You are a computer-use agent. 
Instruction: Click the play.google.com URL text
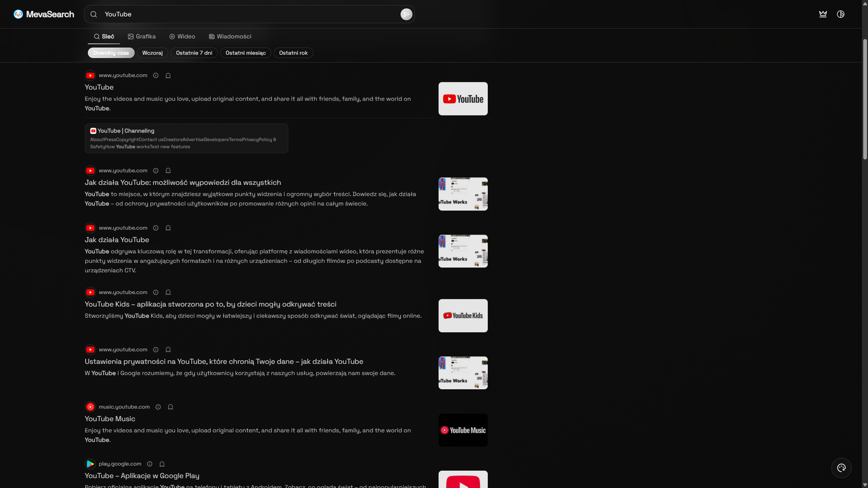tap(120, 464)
